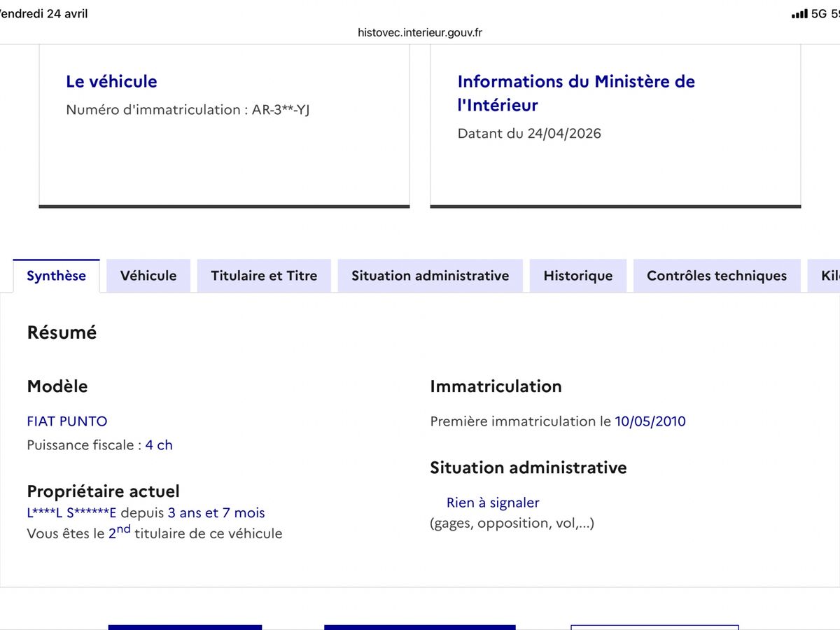Open the Situation administrative tab
The image size is (840, 630).
pos(430,276)
